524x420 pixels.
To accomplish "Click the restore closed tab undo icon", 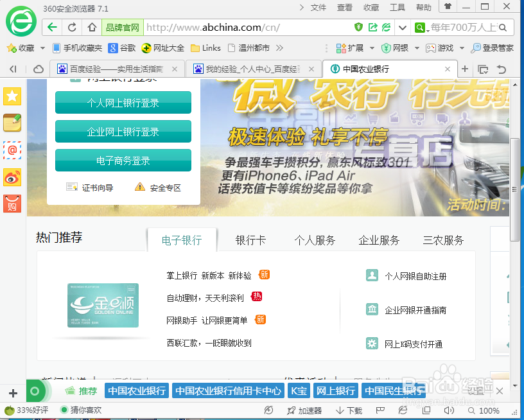I will click(502, 69).
